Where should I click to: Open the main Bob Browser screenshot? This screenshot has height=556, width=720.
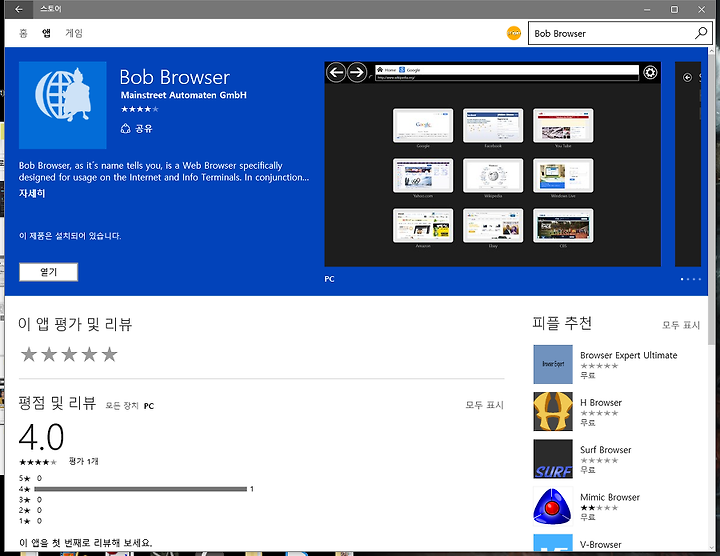tap(492, 164)
